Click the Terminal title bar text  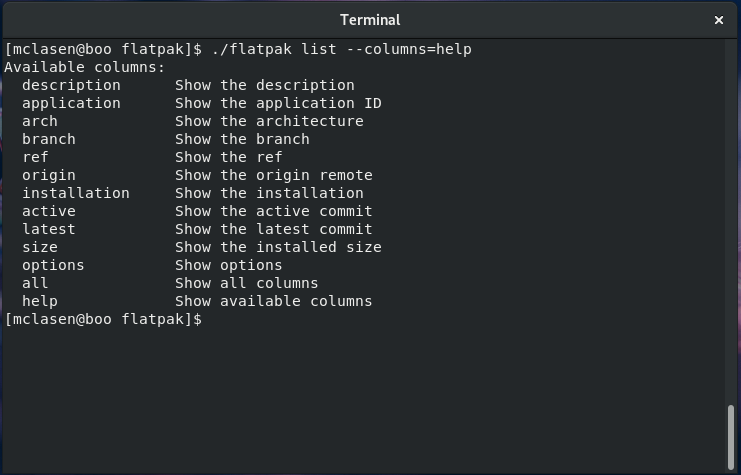click(370, 20)
